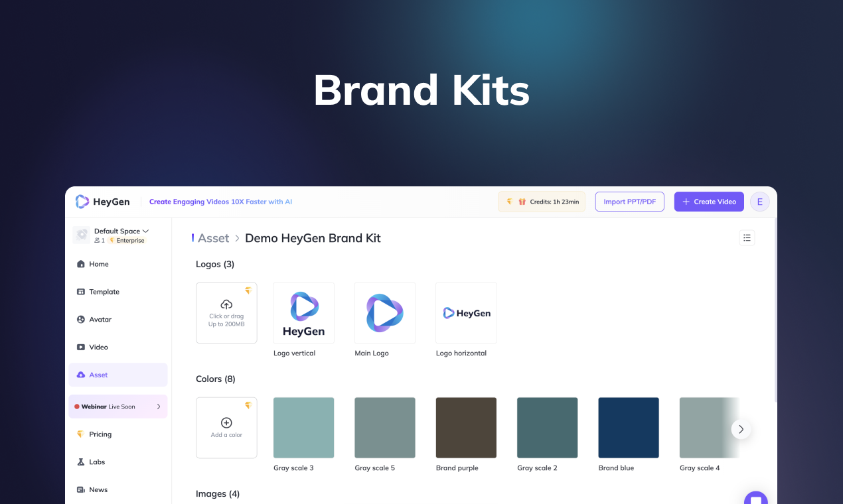Select the Logo vertical thumbnail
843x504 pixels.
point(304,313)
